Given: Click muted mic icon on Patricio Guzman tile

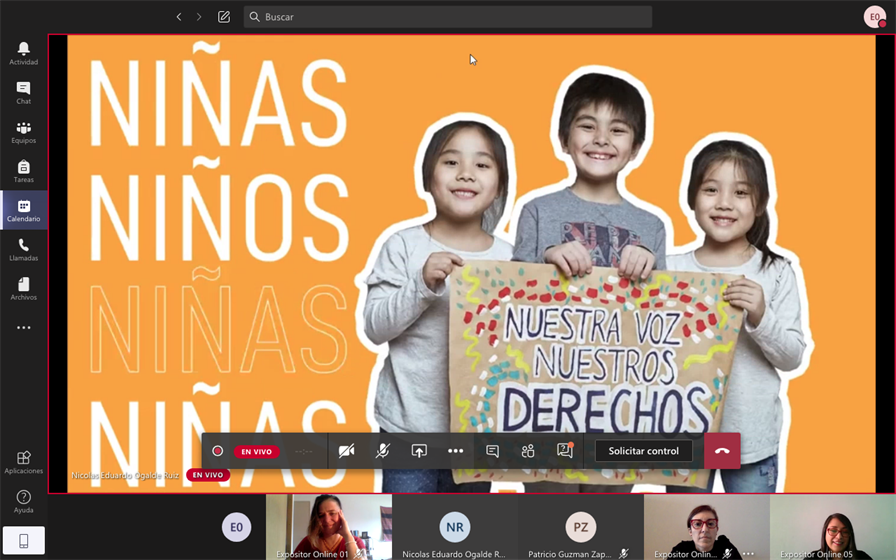Looking at the screenshot, I should [x=623, y=554].
